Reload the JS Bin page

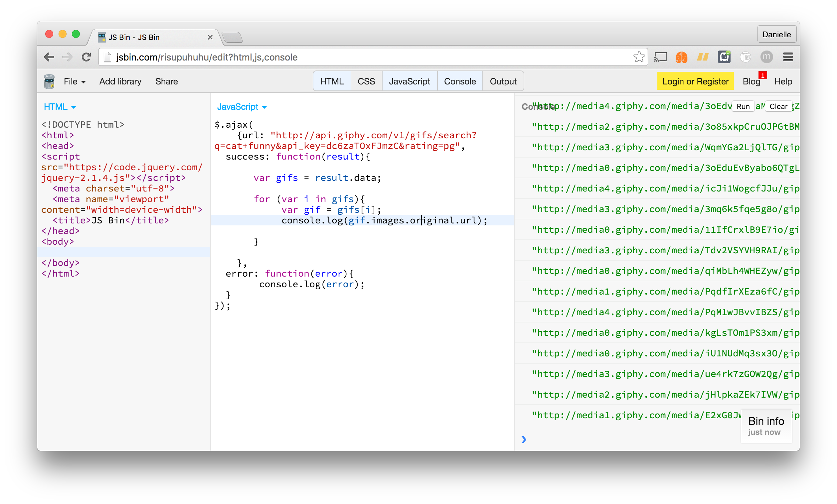(86, 57)
